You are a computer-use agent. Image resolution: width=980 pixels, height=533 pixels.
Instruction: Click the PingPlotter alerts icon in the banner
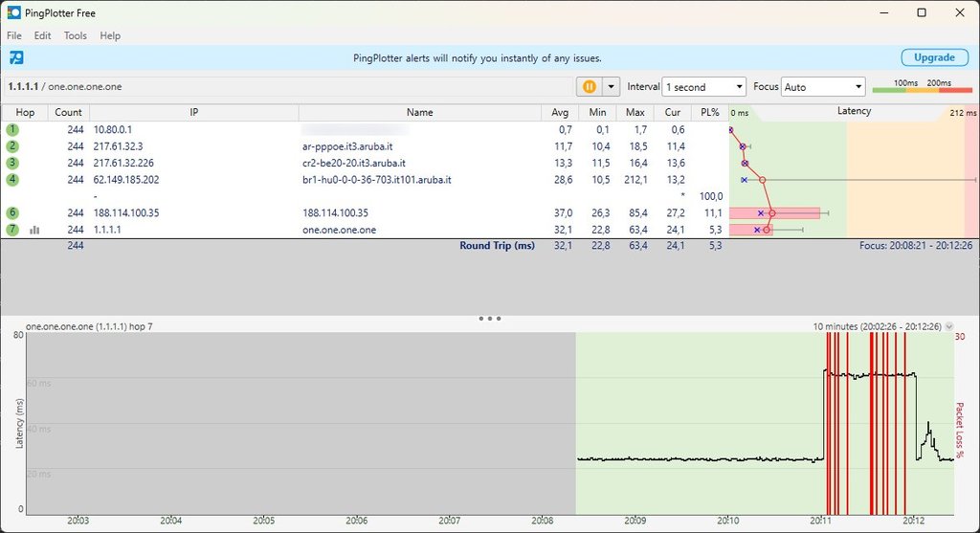17,58
